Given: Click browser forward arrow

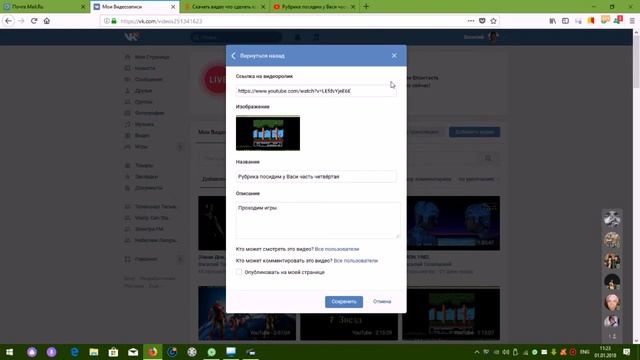Looking at the screenshot, I should (x=21, y=21).
